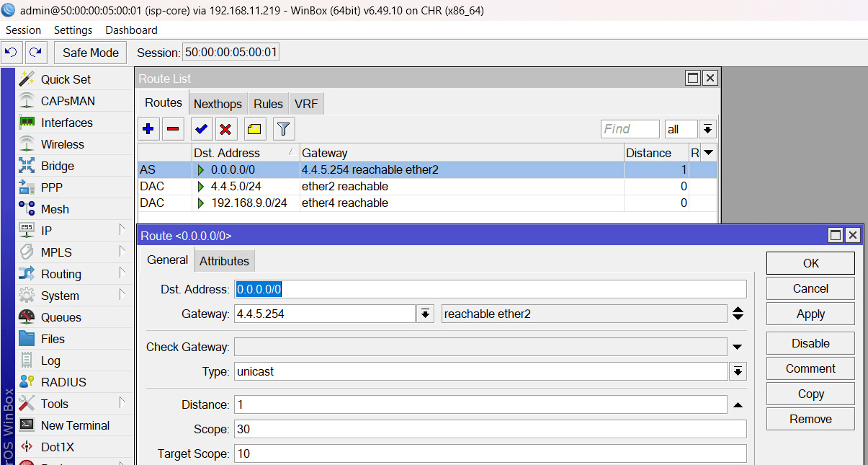Open the 'all' filter dropdown in Route List
The height and width of the screenshot is (465, 868).
tap(707, 129)
